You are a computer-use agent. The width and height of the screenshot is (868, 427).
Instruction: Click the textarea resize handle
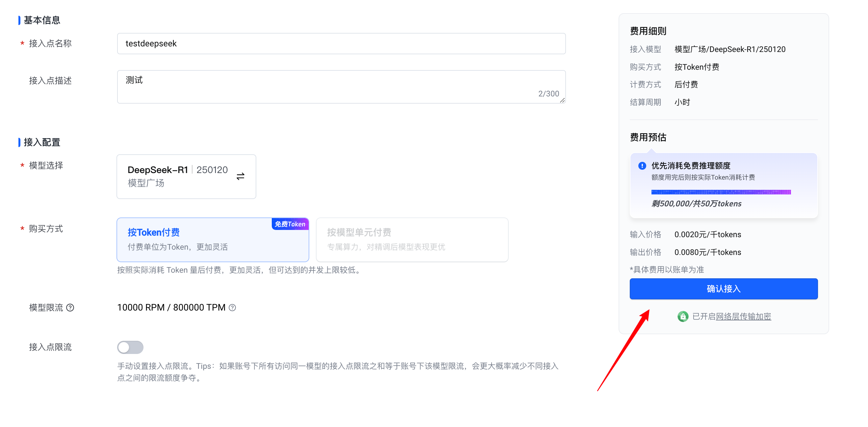[562, 100]
